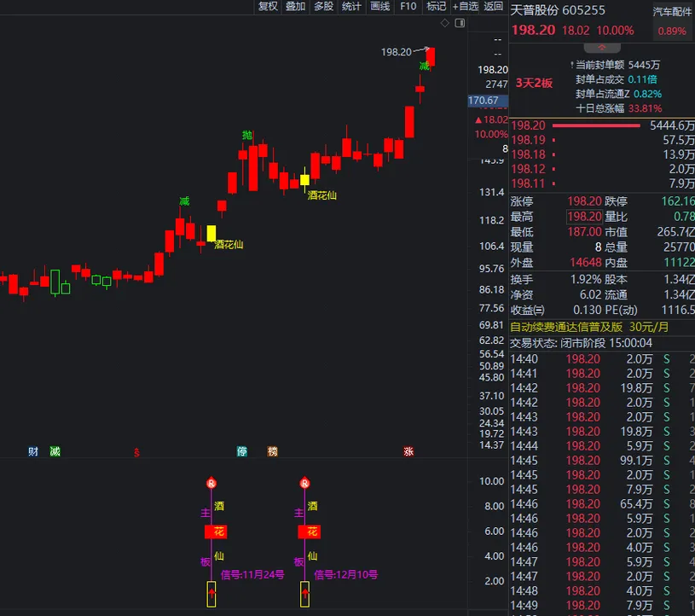Click the 财 financial event marker

click(x=33, y=451)
